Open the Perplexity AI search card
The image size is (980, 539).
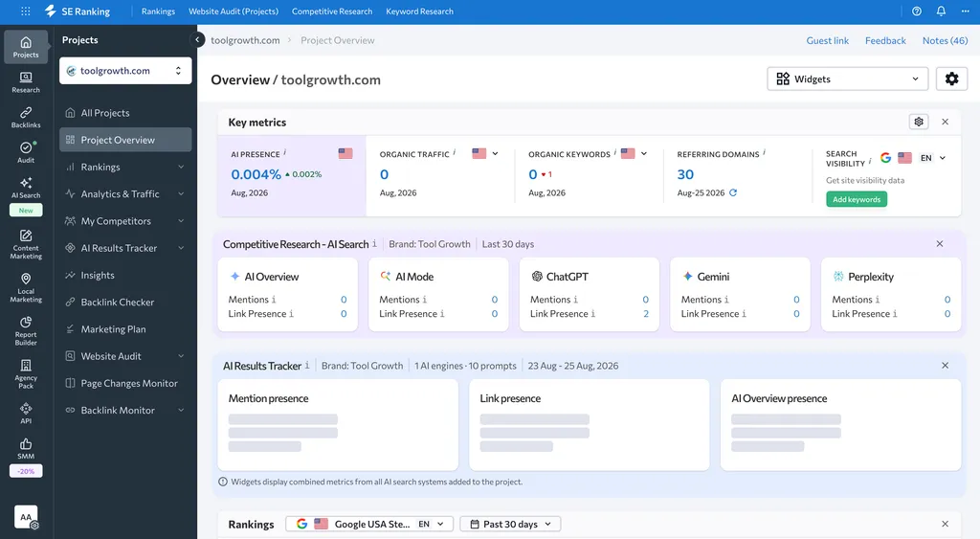(891, 295)
